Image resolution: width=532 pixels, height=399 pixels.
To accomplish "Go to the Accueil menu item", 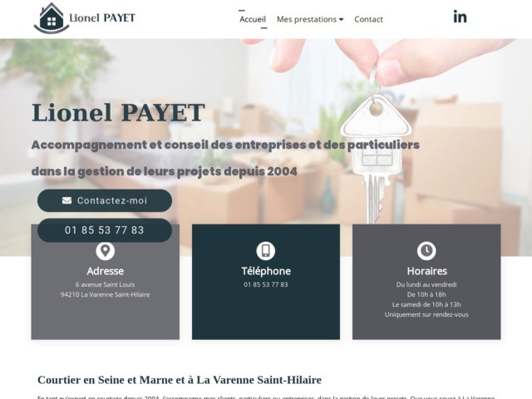I will [253, 19].
